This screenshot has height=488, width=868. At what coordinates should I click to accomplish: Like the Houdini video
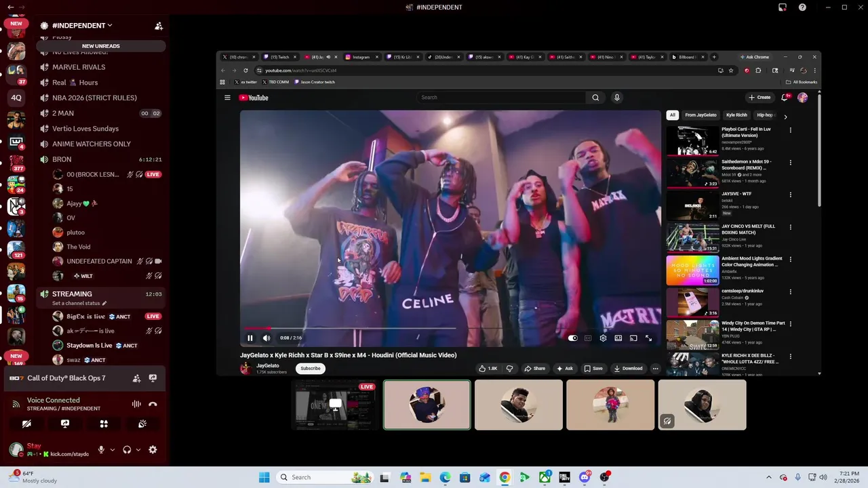tap(488, 368)
